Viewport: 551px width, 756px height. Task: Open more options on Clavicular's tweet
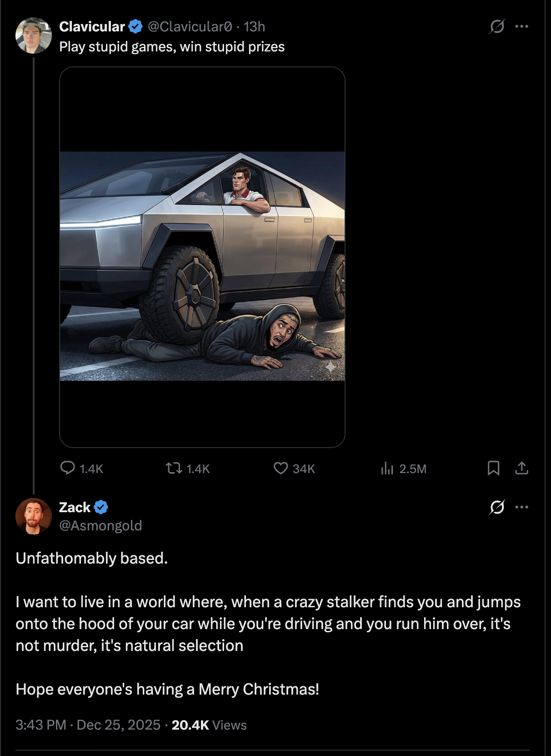click(522, 26)
